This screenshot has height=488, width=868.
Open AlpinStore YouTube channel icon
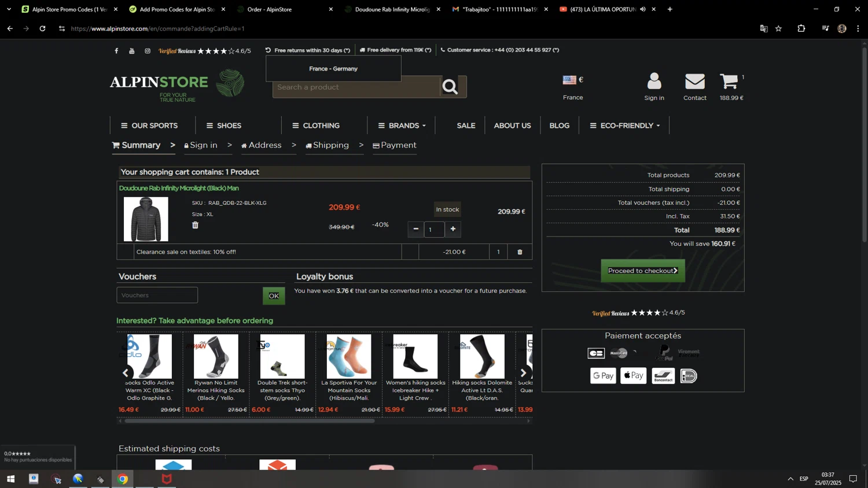[132, 51]
